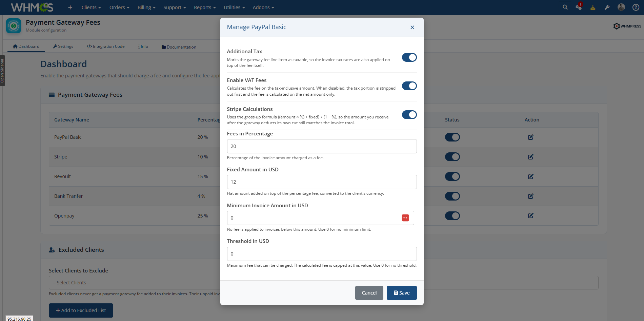
Task: Click the Status column header
Action: click(452, 120)
